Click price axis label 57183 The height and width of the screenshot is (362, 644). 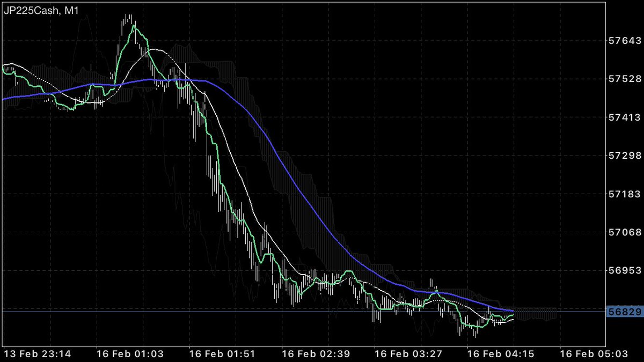626,194
